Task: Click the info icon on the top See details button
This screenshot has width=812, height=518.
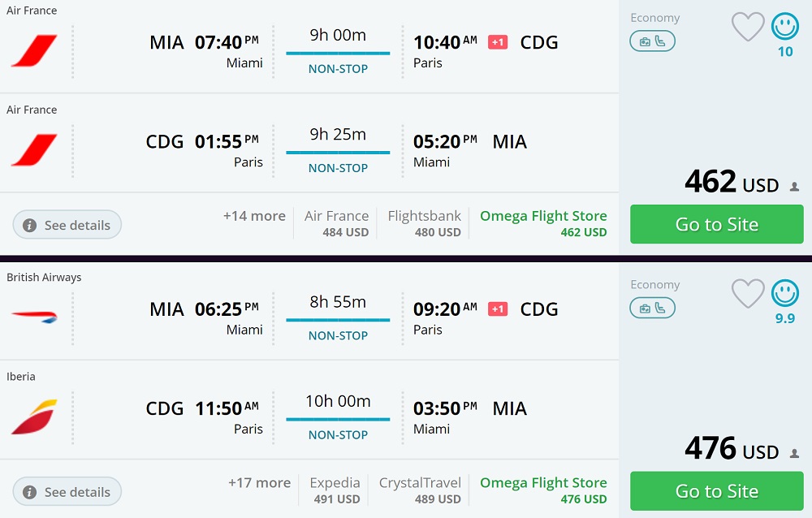Action: click(29, 225)
